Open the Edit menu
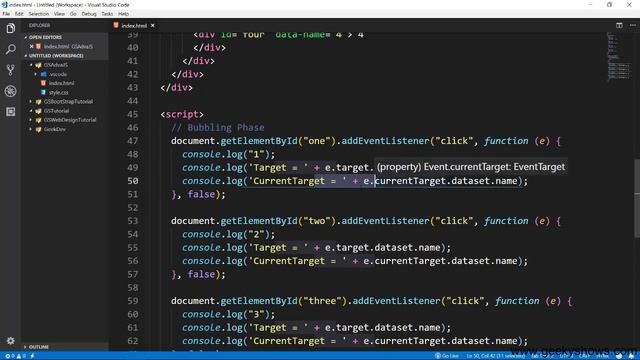The width and height of the screenshot is (640, 360). point(19,14)
